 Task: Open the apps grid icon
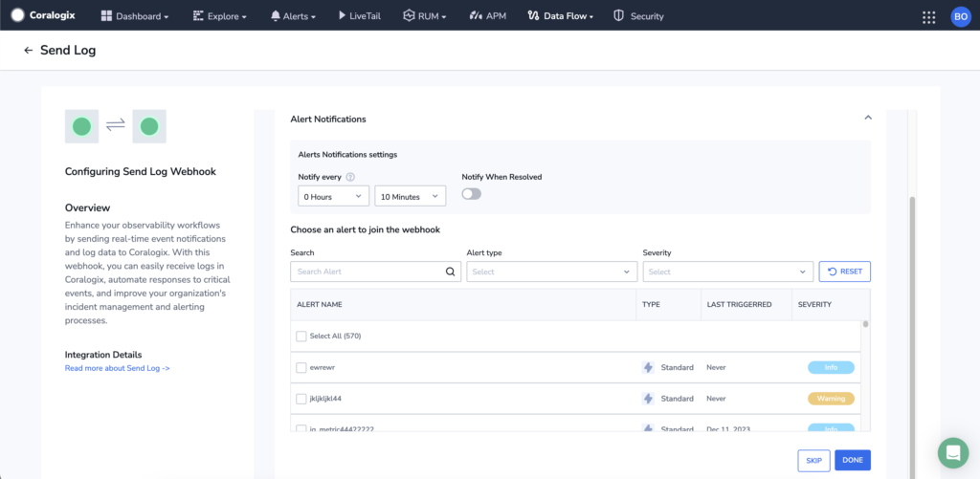click(x=929, y=17)
